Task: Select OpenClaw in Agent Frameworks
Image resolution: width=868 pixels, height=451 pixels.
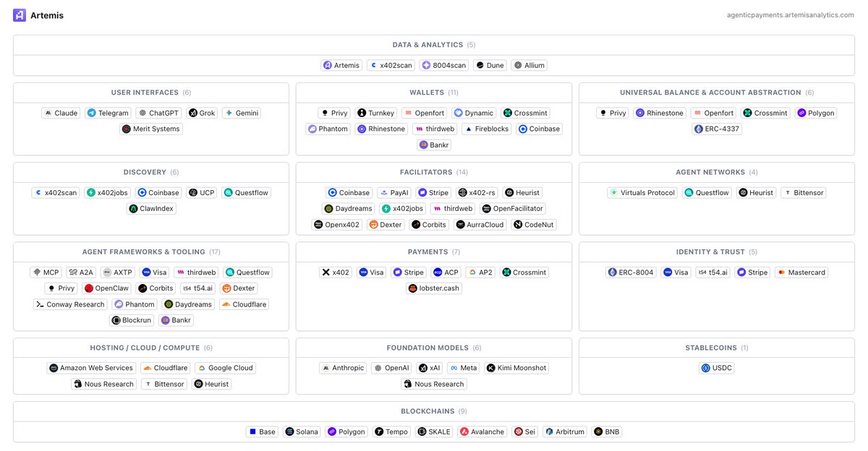Action: (106, 288)
